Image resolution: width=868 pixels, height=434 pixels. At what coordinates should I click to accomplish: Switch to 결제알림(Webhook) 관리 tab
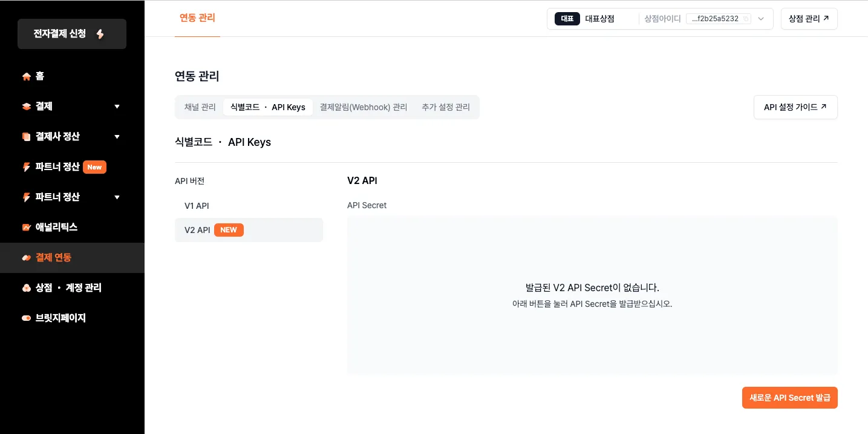(x=363, y=107)
